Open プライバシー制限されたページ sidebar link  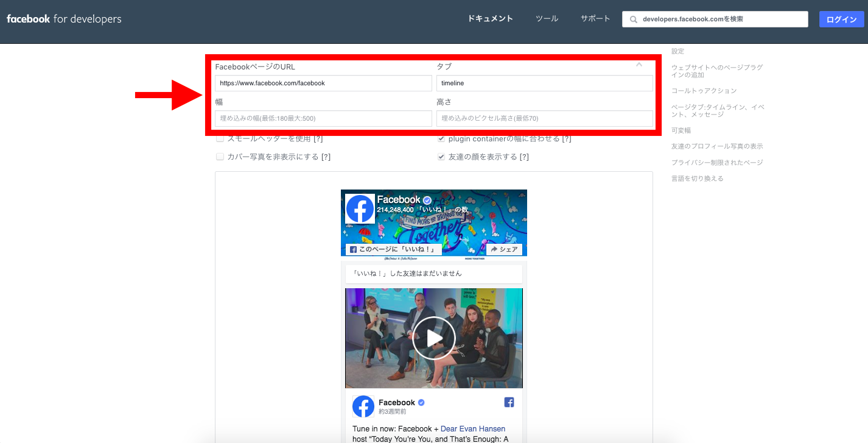tap(717, 163)
